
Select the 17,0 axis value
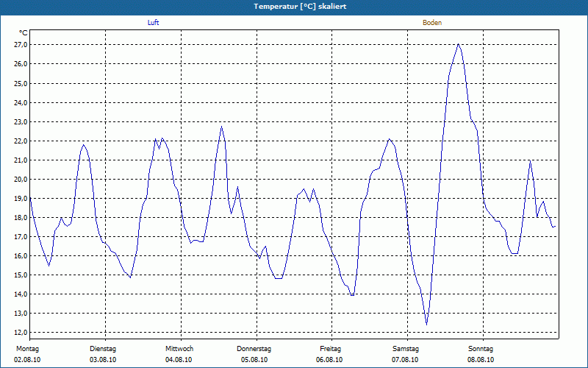click(21, 236)
